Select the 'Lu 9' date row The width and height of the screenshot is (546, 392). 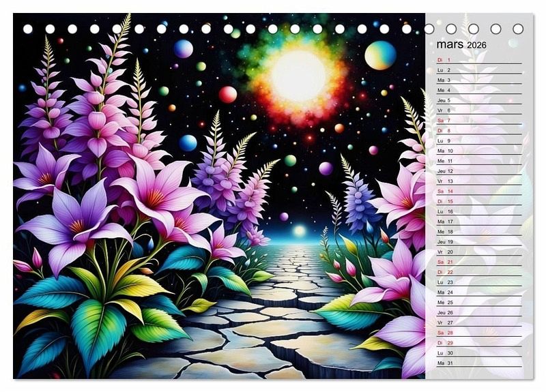coord(480,140)
